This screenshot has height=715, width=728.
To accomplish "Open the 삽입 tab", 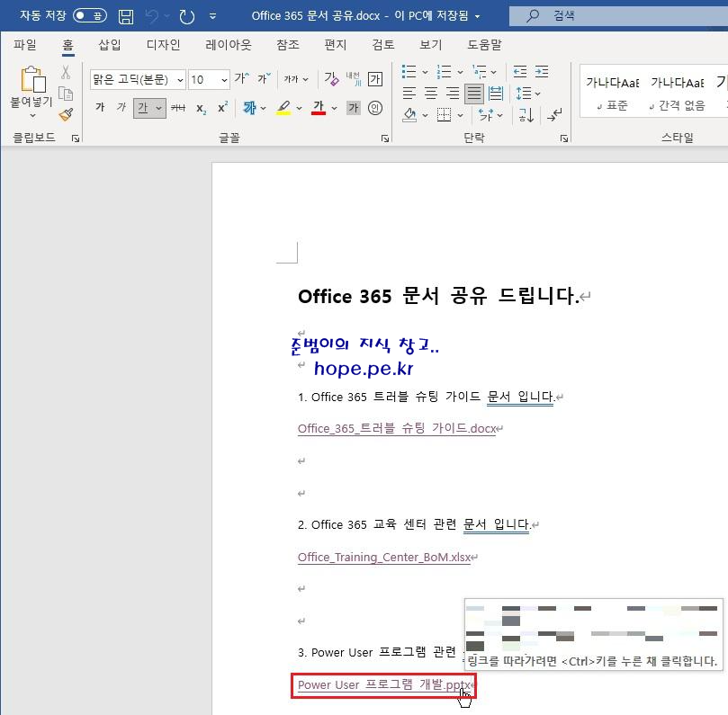I will coord(110,45).
